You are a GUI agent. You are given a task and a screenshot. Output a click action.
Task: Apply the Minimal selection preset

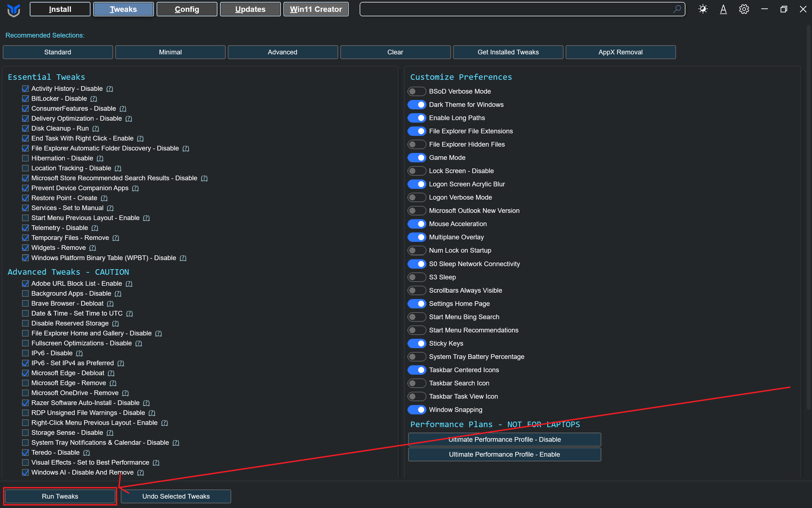pyautogui.click(x=170, y=52)
